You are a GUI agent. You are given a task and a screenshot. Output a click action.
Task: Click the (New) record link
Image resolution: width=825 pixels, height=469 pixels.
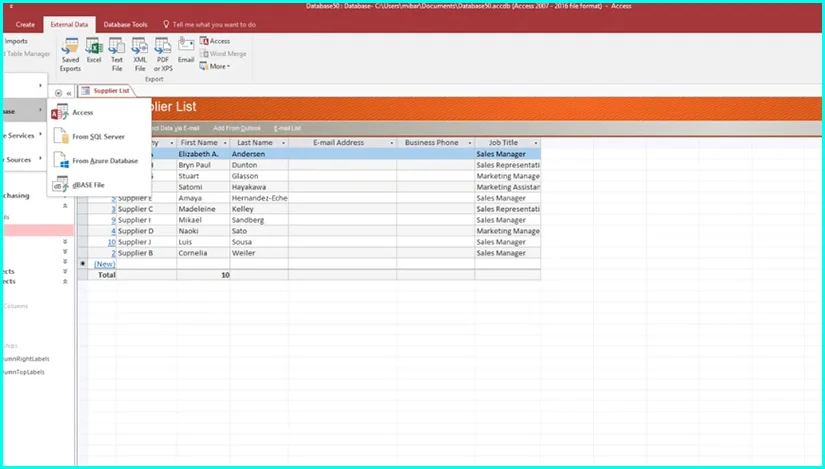(104, 264)
